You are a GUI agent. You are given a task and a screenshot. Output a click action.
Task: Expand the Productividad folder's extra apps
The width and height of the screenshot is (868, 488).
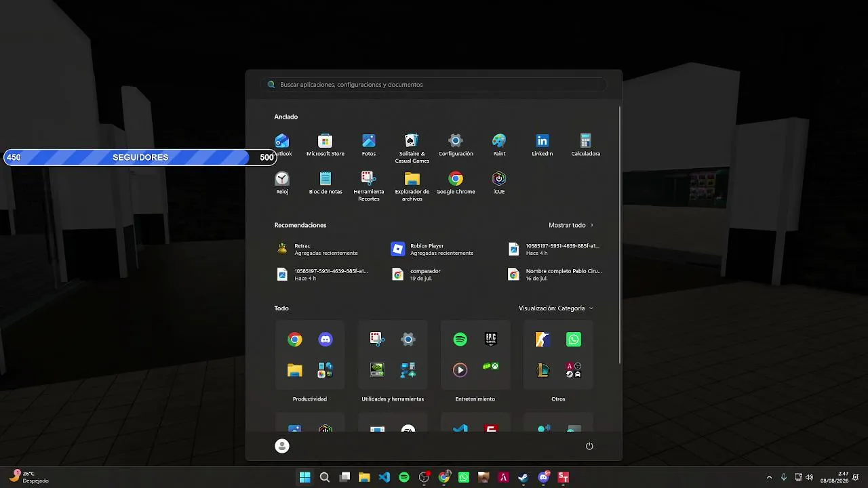click(x=325, y=370)
